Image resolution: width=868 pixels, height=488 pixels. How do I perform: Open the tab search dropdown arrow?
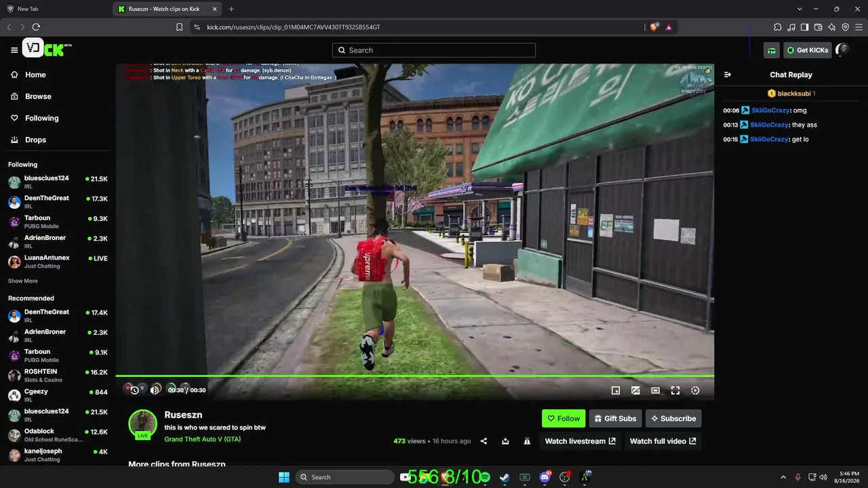pyautogui.click(x=800, y=9)
